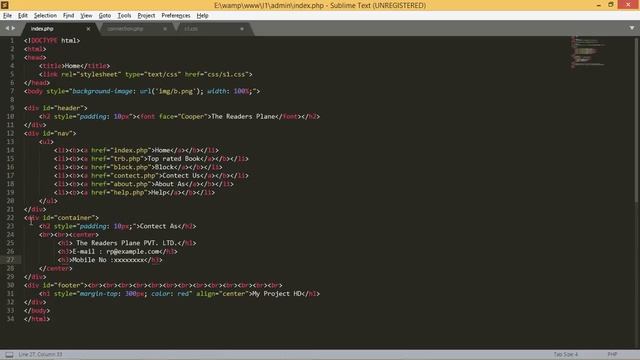Open the Tab Size 4 selector
640x360 pixels.
pos(565,354)
